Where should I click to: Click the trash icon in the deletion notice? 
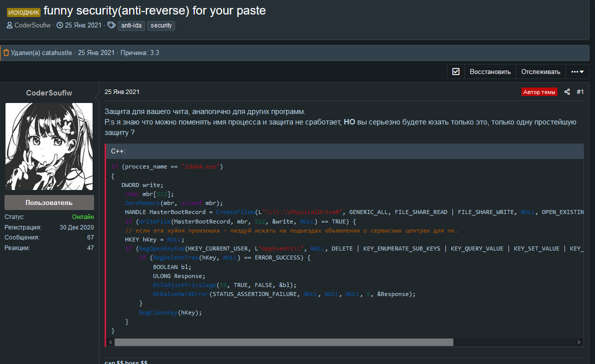coord(6,52)
